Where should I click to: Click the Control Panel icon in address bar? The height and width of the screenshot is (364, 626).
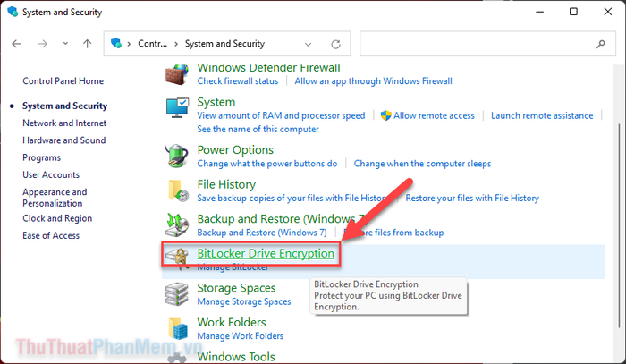pos(116,43)
